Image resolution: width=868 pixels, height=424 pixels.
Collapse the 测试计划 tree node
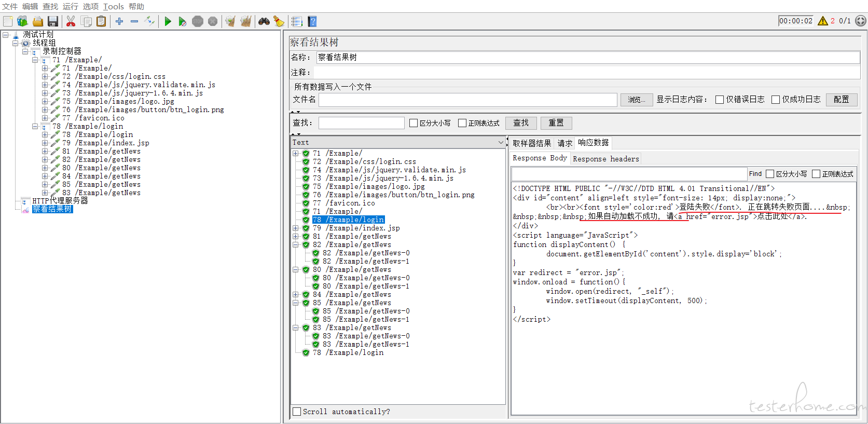6,35
